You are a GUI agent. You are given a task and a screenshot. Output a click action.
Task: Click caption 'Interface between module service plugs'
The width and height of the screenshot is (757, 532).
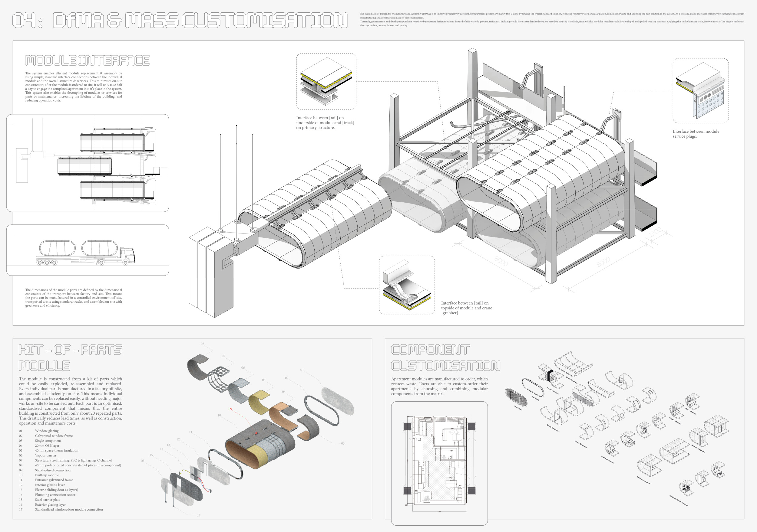696,134
